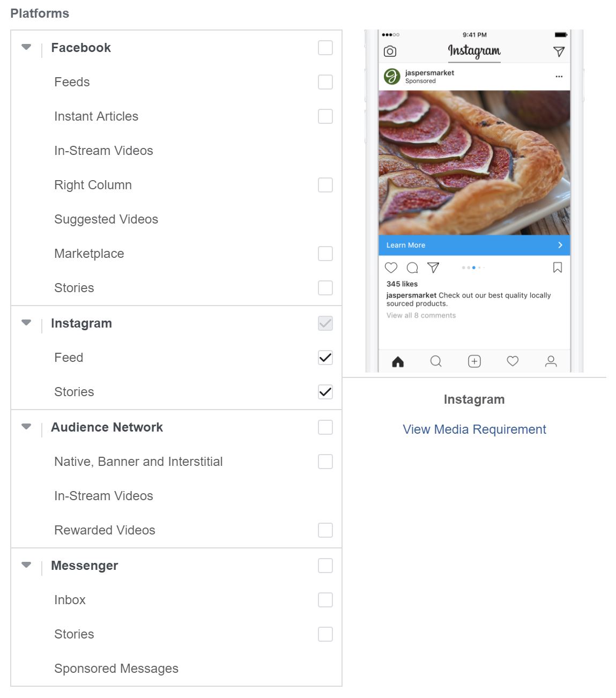Click the Learn More button on ad
The width and height of the screenshot is (616, 698).
[x=474, y=245]
